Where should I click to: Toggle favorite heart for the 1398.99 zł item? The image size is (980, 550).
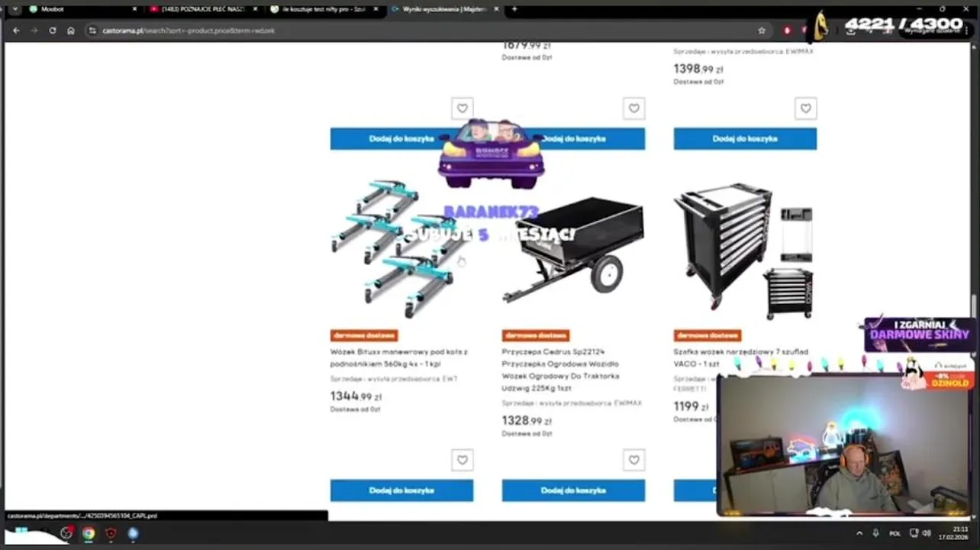click(805, 108)
